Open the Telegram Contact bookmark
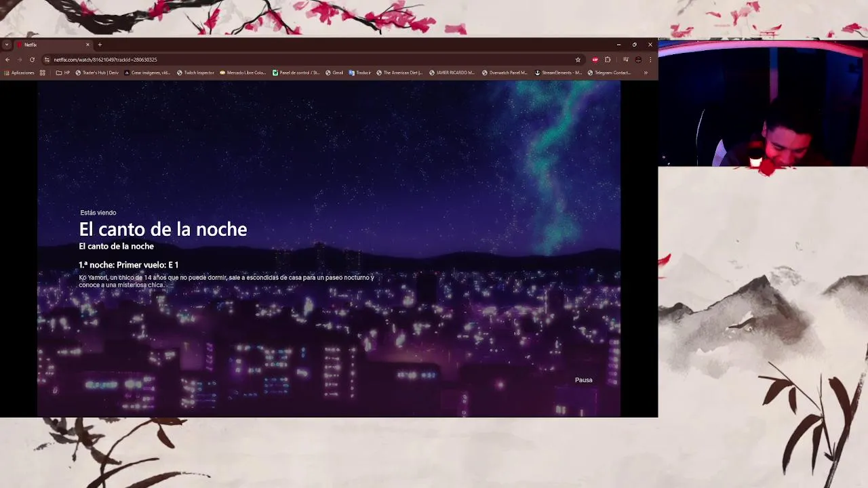The width and height of the screenshot is (868, 488). [610, 73]
